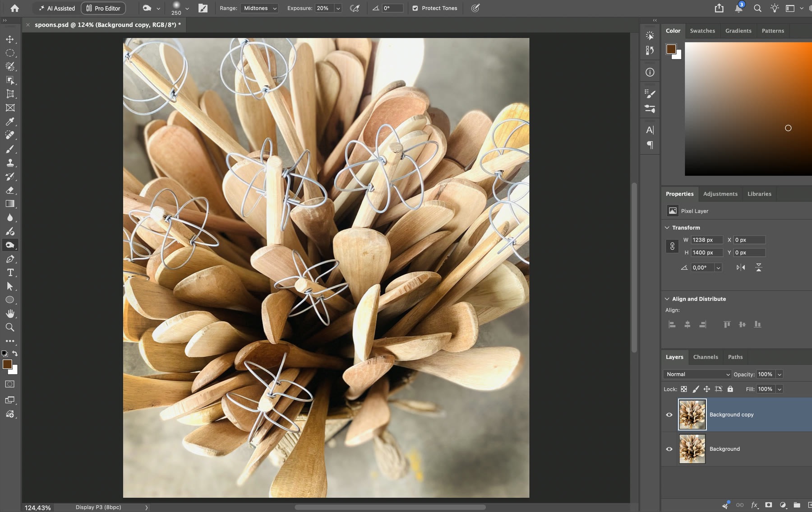
Task: Select the Gradient tool
Action: [x=10, y=204]
